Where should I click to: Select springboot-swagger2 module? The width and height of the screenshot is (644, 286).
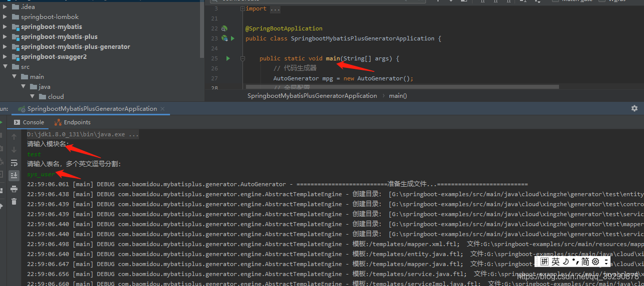click(54, 56)
